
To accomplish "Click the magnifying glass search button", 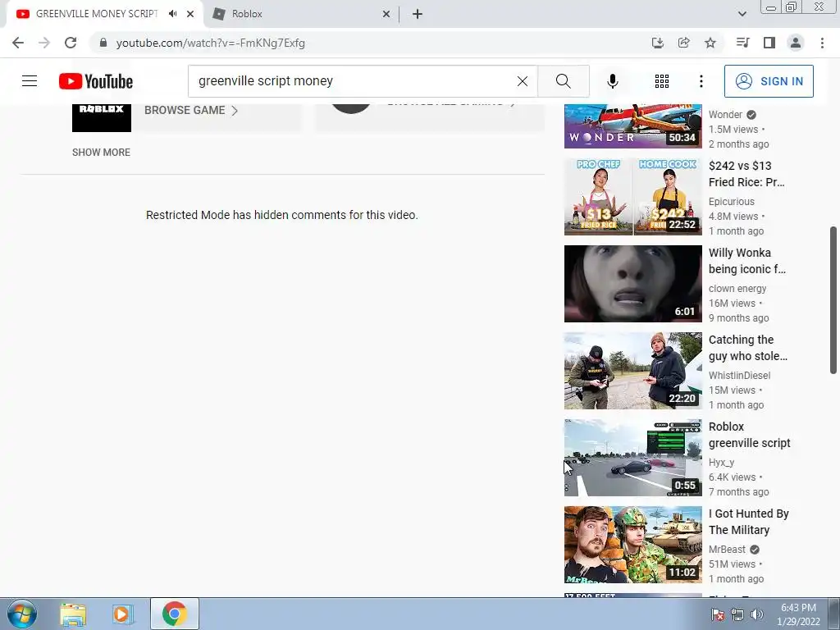I will 563,81.
